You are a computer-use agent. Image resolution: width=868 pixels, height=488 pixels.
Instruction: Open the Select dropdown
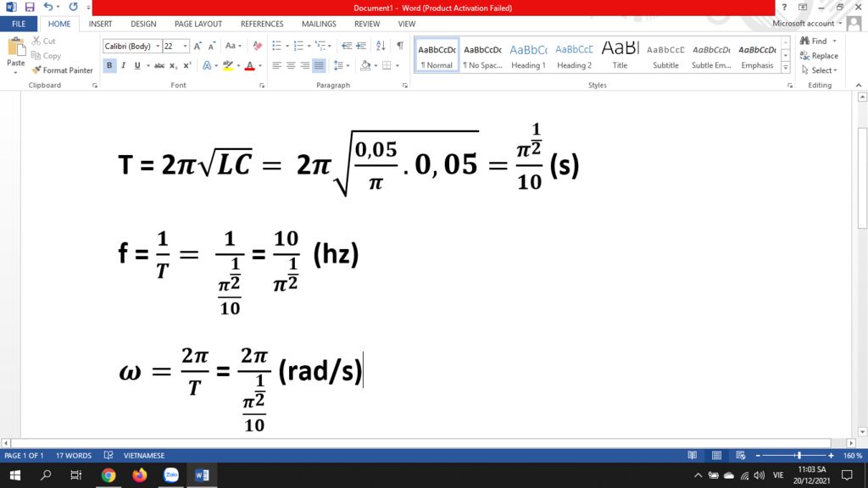click(820, 70)
